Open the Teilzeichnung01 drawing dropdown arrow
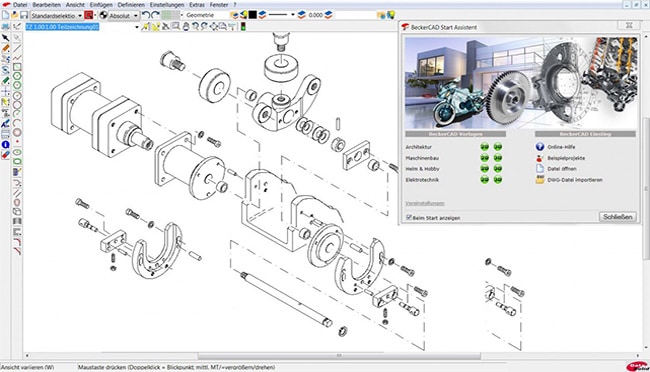Screen dimensions: 650x372 pyautogui.click(x=137, y=27)
